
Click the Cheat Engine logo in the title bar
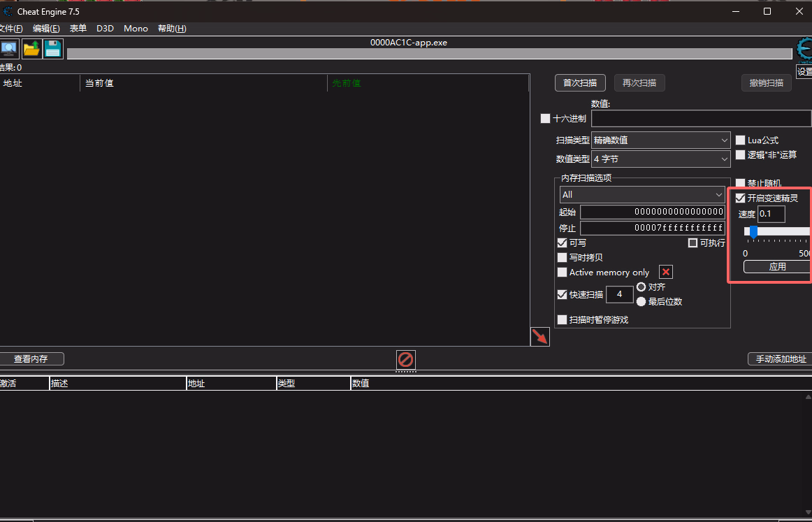pyautogui.click(x=8, y=11)
